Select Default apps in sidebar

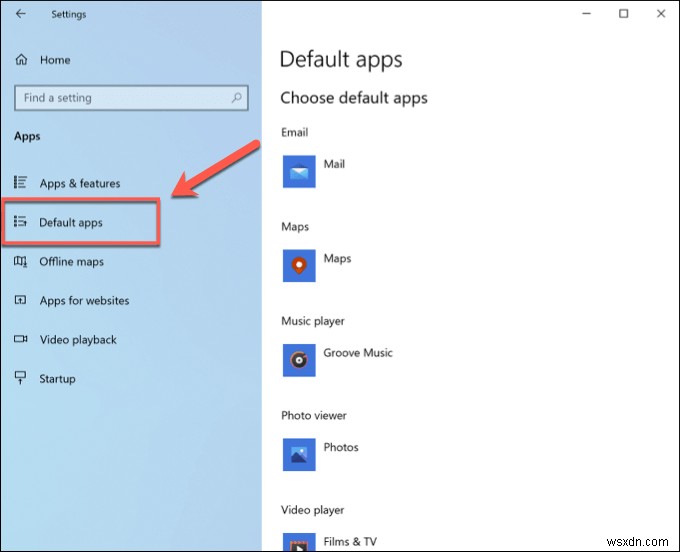click(x=71, y=222)
